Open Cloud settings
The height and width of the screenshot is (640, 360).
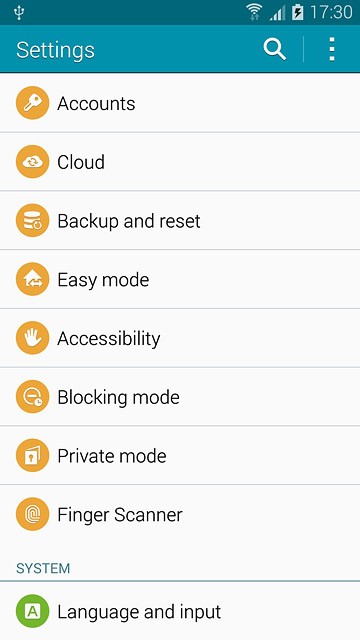[180, 162]
